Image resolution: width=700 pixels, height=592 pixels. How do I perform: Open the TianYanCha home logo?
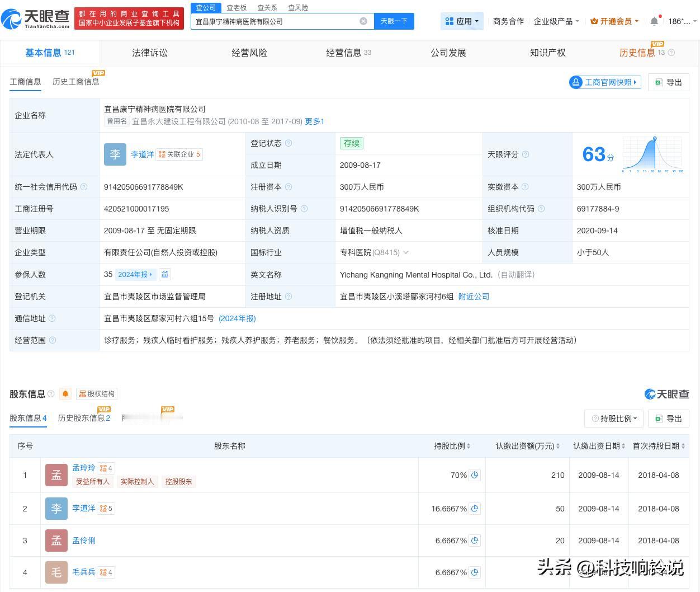pyautogui.click(x=36, y=19)
